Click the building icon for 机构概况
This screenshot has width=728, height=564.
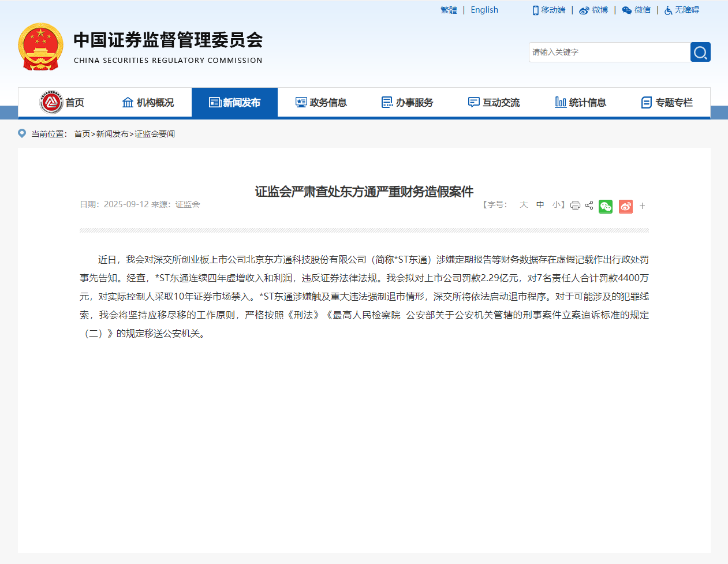click(x=128, y=102)
